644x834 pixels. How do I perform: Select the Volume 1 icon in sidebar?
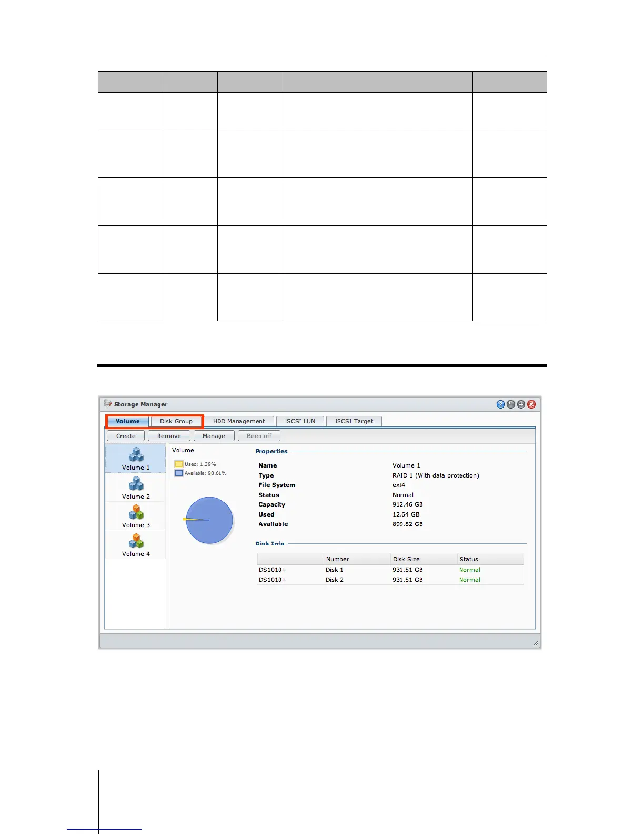[x=136, y=454]
